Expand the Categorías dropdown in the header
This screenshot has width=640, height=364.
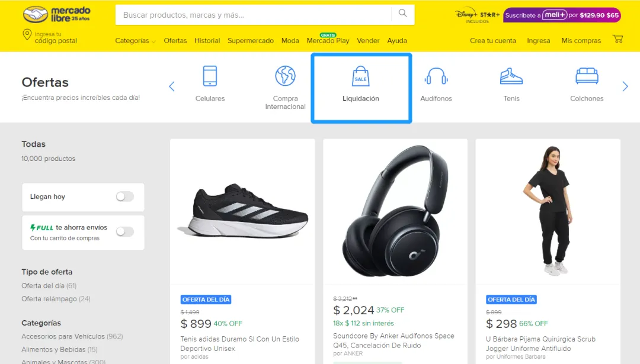[135, 41]
